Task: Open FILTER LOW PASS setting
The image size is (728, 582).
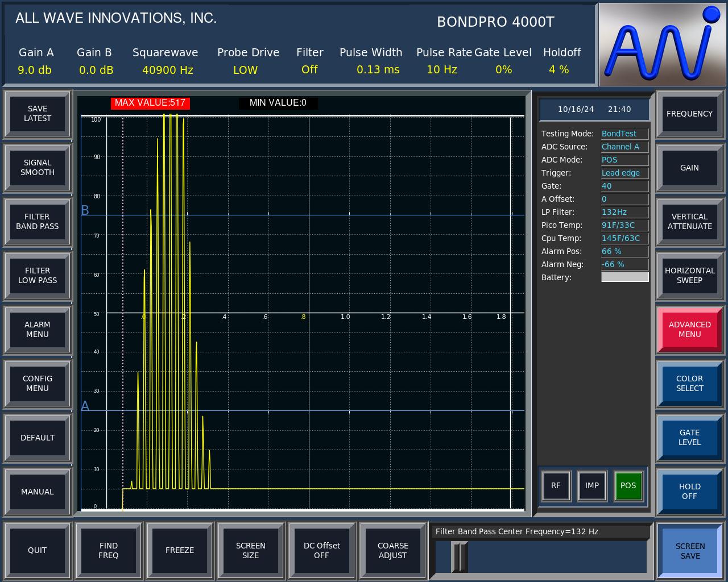Action: tap(38, 276)
